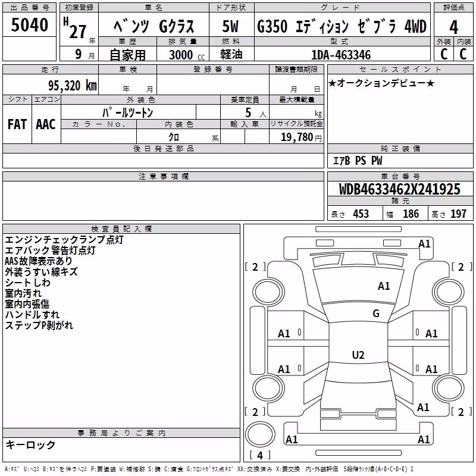Click note ステップP剥がれ
Image resolution: width=476 pixels, height=476 pixels.
(x=39, y=325)
